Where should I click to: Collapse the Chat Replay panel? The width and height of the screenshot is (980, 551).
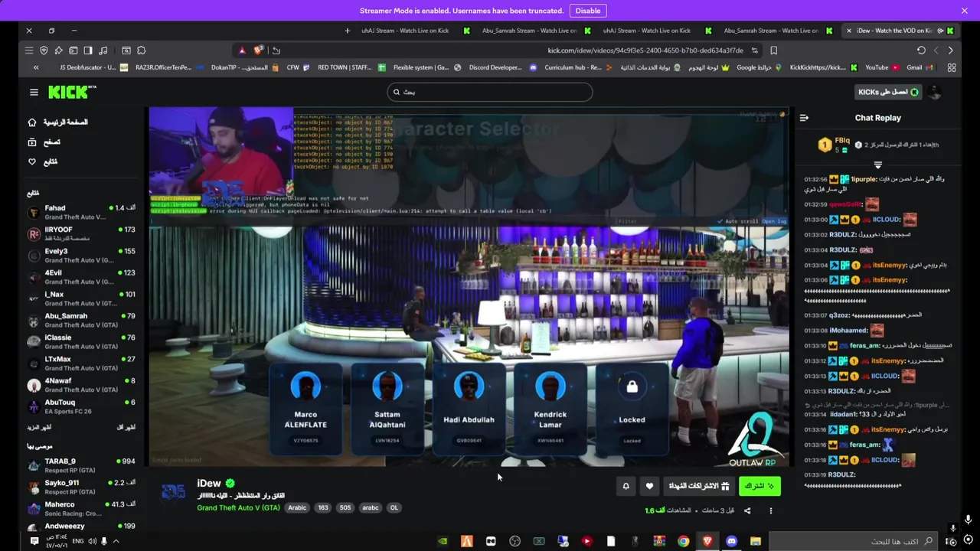(804, 118)
